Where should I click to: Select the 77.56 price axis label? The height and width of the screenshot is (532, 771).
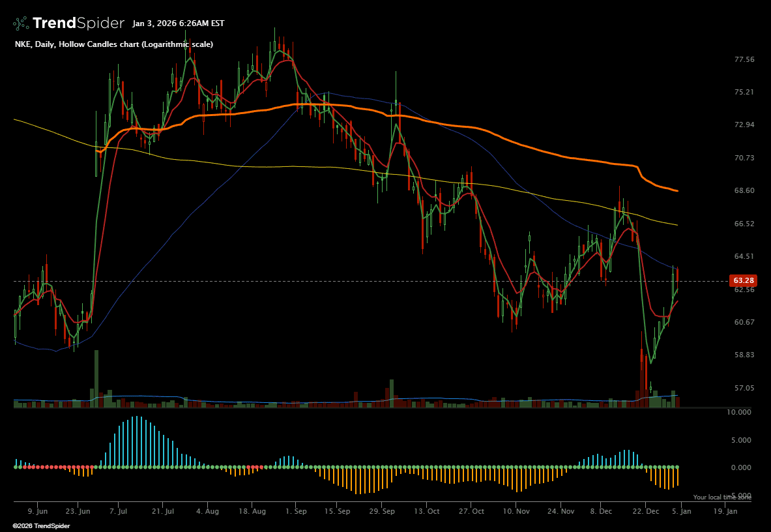coord(744,59)
